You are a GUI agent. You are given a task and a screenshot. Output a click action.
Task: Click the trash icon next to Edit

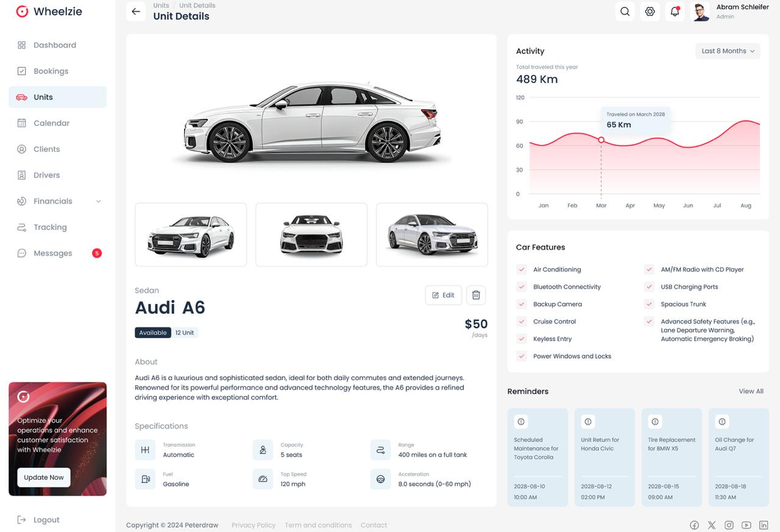point(476,295)
